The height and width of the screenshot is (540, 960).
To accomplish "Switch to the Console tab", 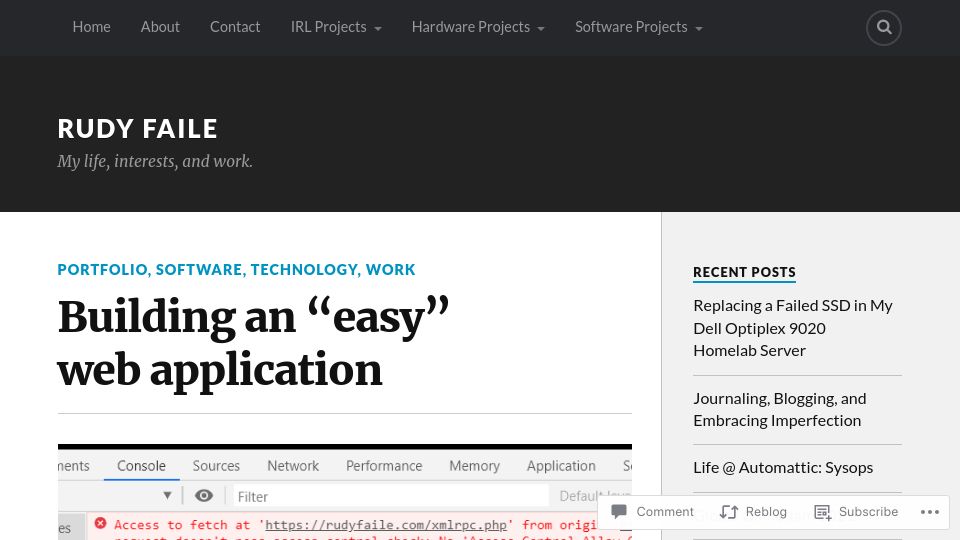I will pos(141,466).
